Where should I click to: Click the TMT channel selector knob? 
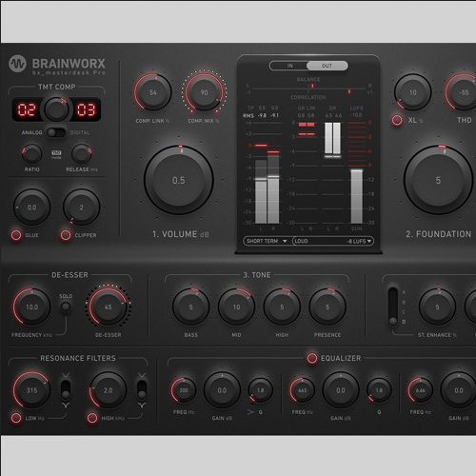[56, 109]
